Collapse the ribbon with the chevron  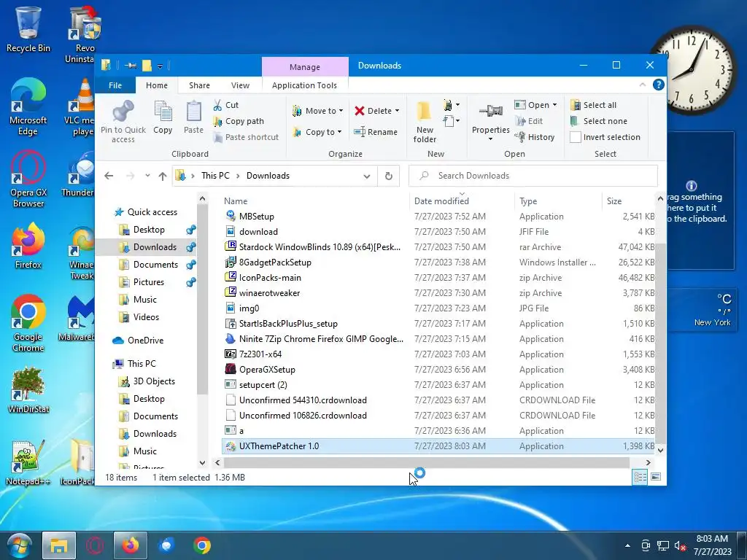pos(642,85)
